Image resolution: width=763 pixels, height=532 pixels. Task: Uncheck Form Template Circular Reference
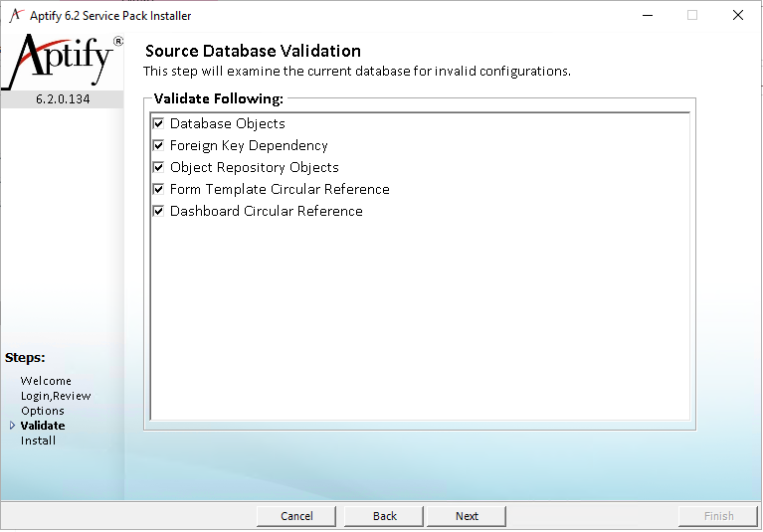158,189
